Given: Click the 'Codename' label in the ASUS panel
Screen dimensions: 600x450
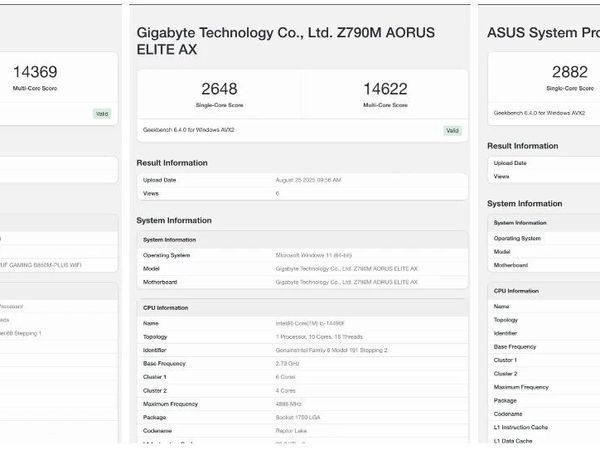Looking at the screenshot, I should pyautogui.click(x=508, y=414).
